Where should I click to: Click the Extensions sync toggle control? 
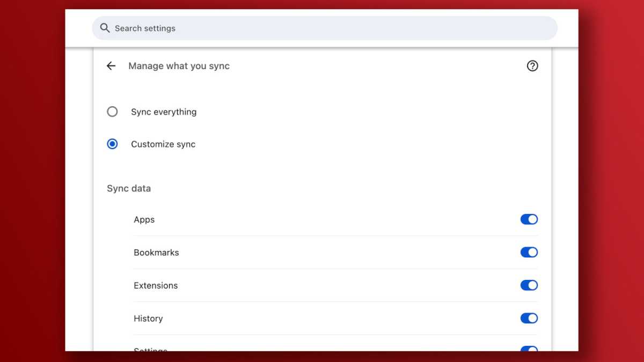click(529, 285)
